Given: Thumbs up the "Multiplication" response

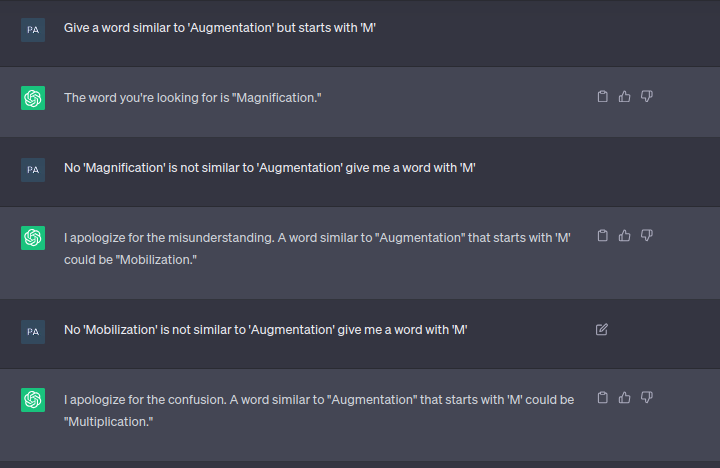Looking at the screenshot, I should [624, 397].
